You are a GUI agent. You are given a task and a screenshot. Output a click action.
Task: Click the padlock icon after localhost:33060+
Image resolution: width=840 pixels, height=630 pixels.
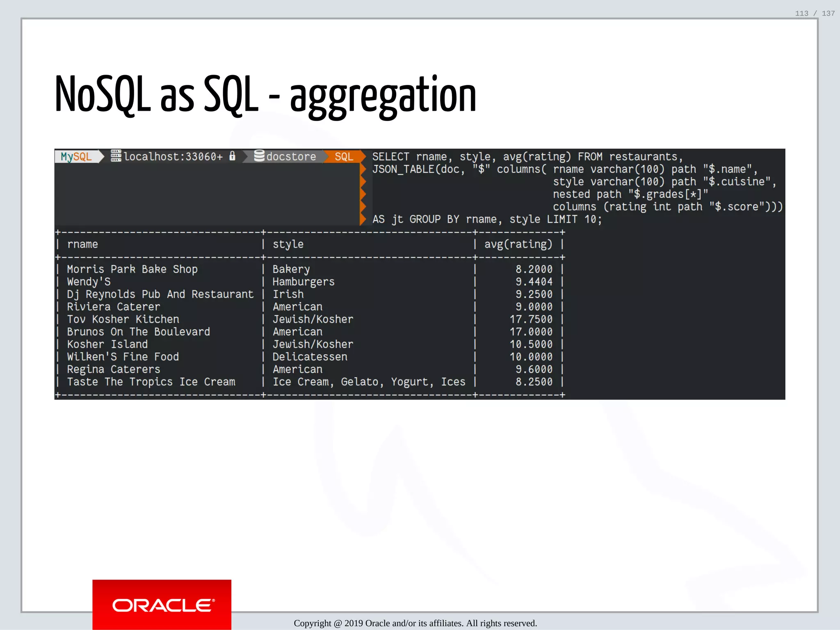coord(232,156)
